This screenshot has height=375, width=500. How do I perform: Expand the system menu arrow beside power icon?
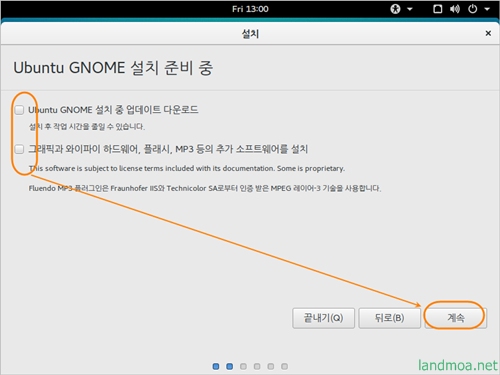(x=487, y=9)
